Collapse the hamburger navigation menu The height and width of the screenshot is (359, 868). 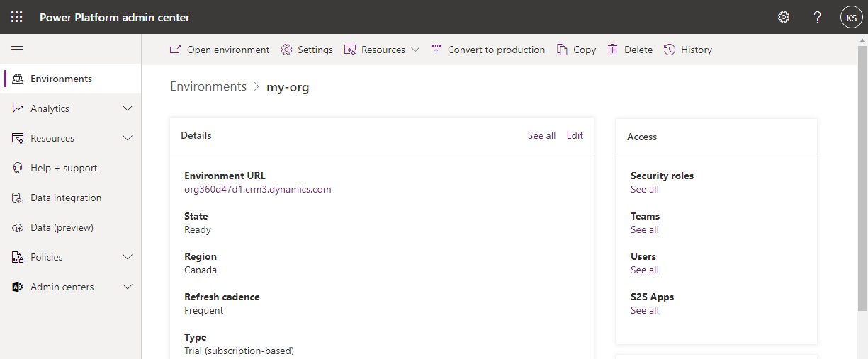[17, 49]
